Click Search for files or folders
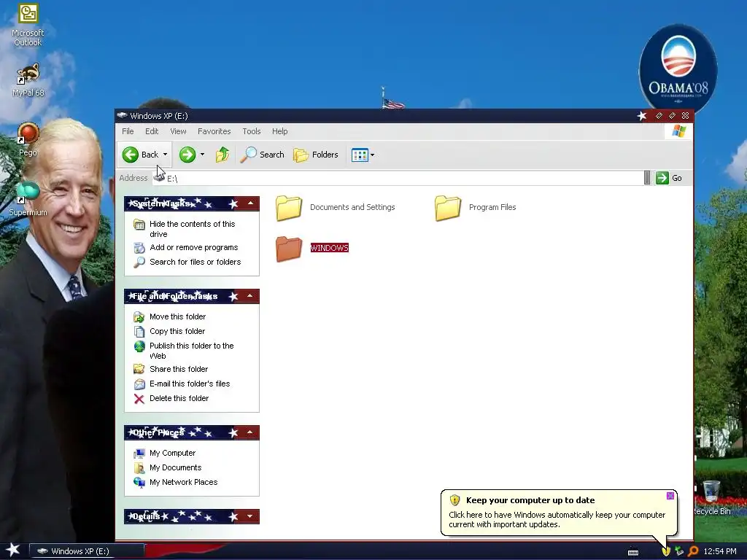 pyautogui.click(x=195, y=262)
